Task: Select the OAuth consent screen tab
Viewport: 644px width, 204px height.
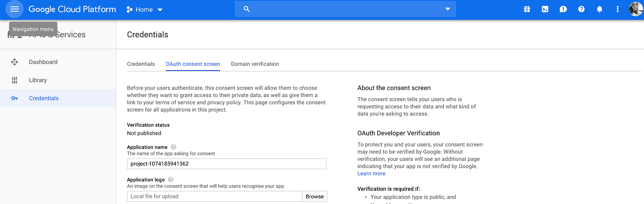Action: tap(193, 64)
